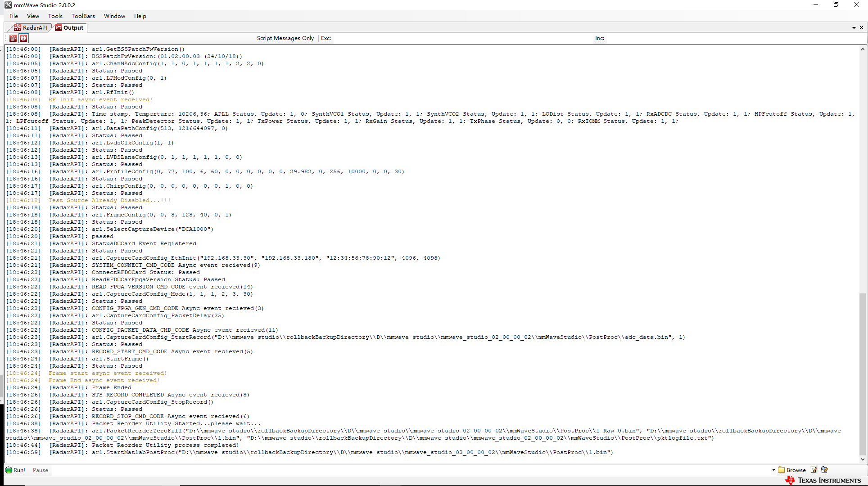Click the 'ar1.LVDSLaneConfig' log line
Image resolution: width=868 pixels, height=486 pixels.
click(x=167, y=157)
